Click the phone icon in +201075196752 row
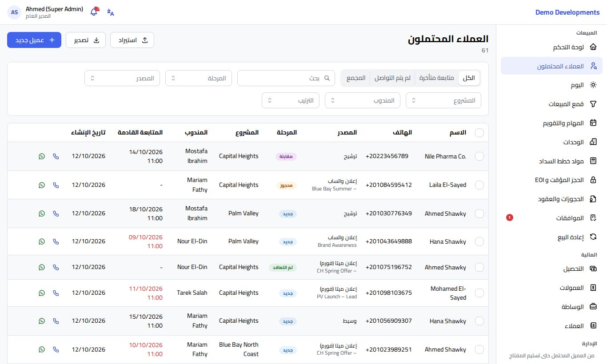The width and height of the screenshot is (607, 364). pos(56,267)
